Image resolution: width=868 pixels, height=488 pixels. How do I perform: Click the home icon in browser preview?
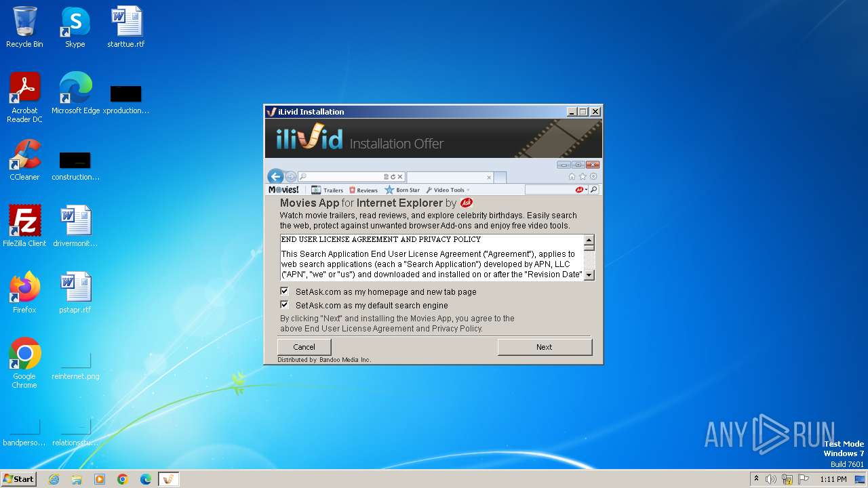point(572,177)
